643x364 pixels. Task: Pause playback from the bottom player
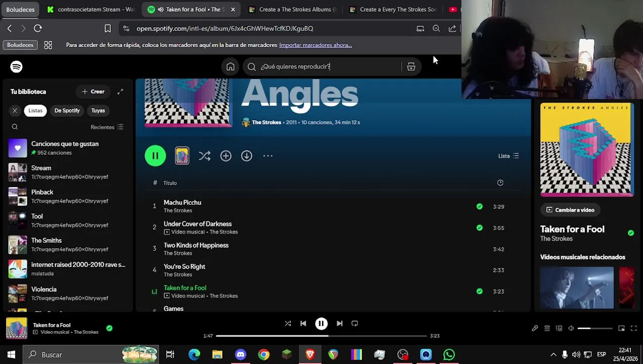pyautogui.click(x=321, y=324)
